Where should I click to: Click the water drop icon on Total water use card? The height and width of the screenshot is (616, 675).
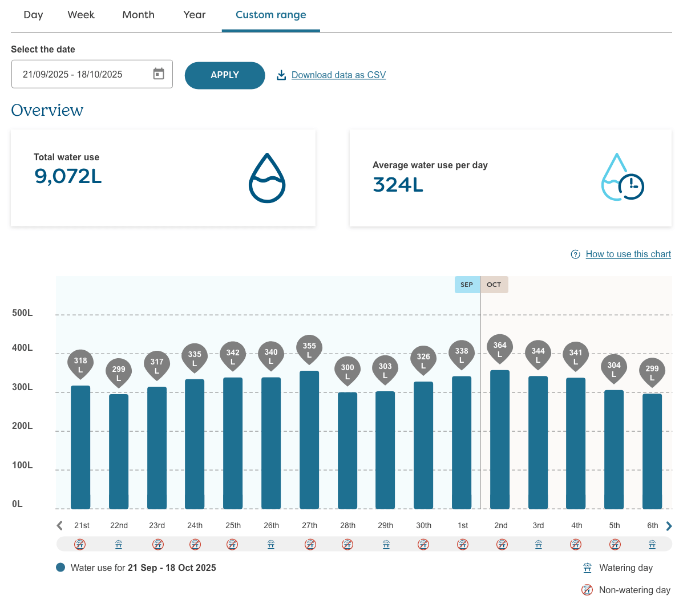click(266, 177)
